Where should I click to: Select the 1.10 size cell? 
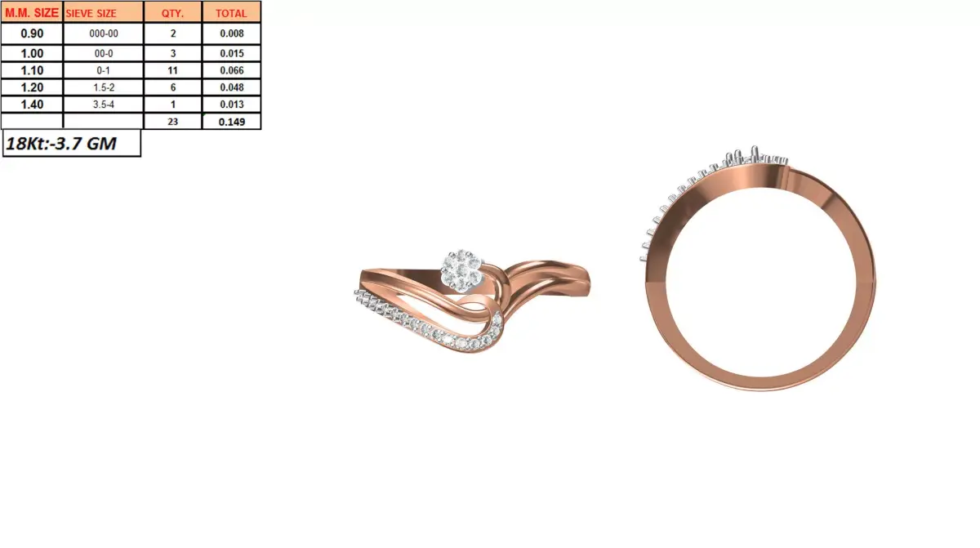(x=31, y=70)
